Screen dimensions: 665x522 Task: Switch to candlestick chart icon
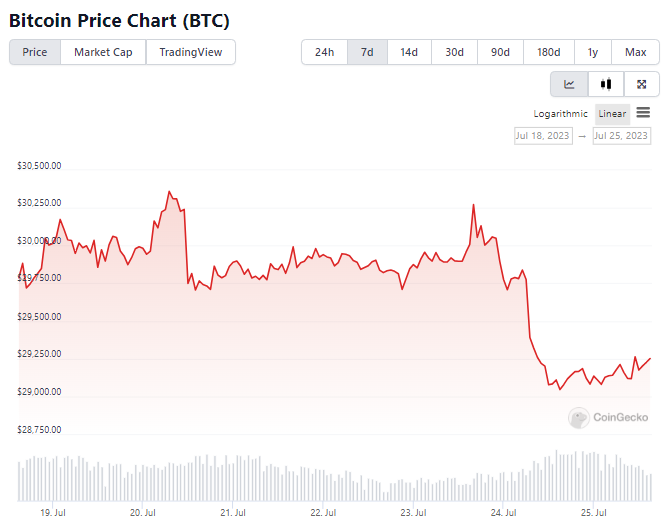pyautogui.click(x=606, y=84)
